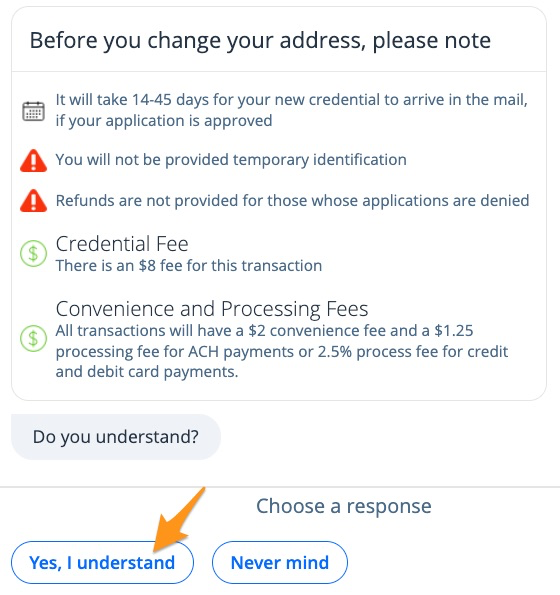The image size is (560, 595).
Task: Click dollar icon beside Convenience and Processing Fees
Action: (33, 338)
